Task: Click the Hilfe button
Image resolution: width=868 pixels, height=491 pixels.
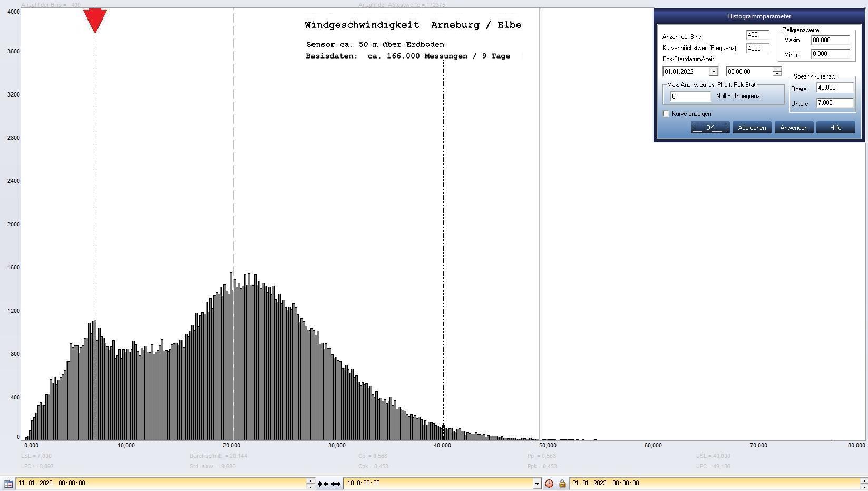Action: (x=835, y=128)
